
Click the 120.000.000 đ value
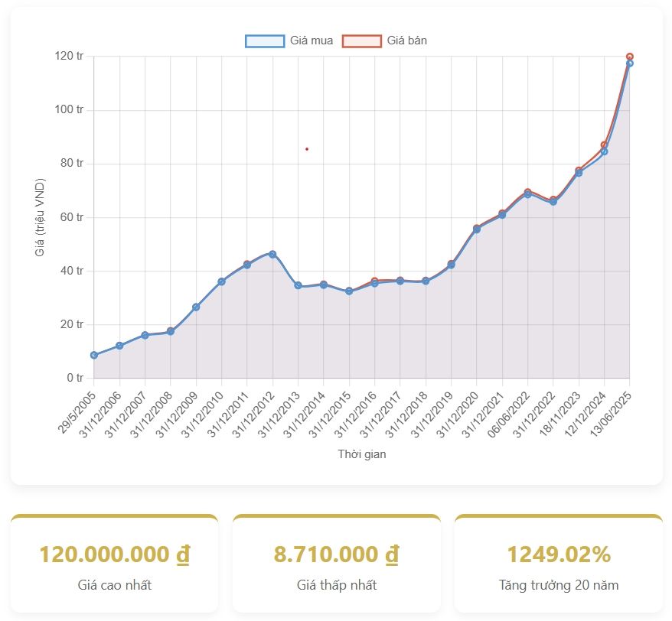[115, 554]
